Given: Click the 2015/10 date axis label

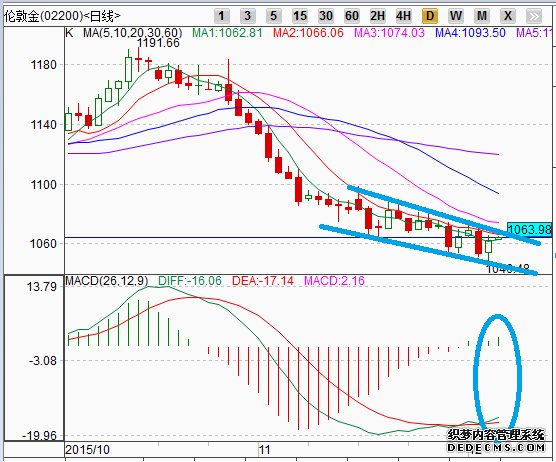Looking at the screenshot, I should coord(88,450).
